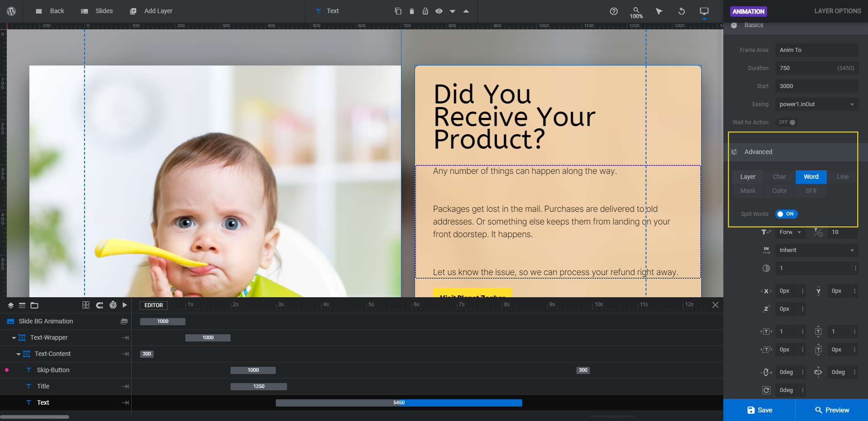Close the timeline panel

point(715,305)
